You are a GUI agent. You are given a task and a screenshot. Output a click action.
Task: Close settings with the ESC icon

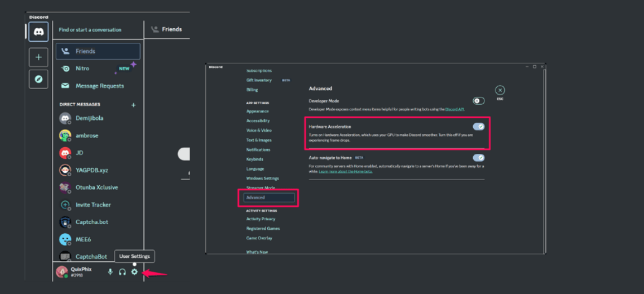(x=500, y=90)
